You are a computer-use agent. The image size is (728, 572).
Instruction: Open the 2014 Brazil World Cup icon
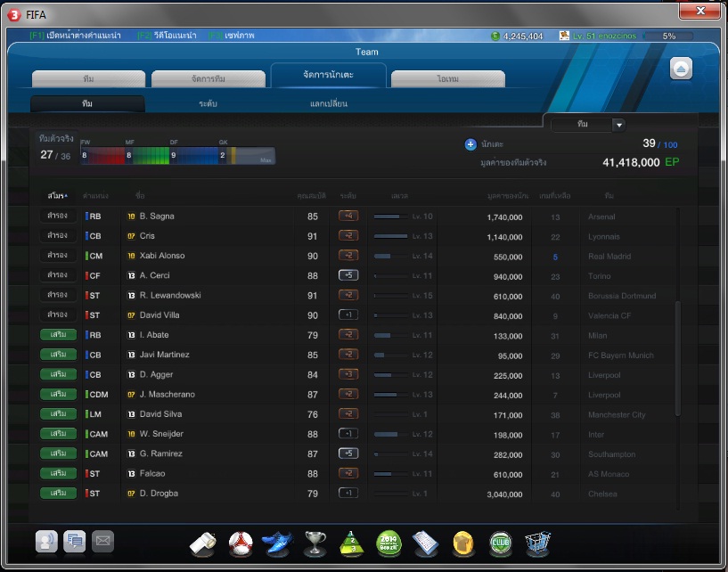[389, 543]
